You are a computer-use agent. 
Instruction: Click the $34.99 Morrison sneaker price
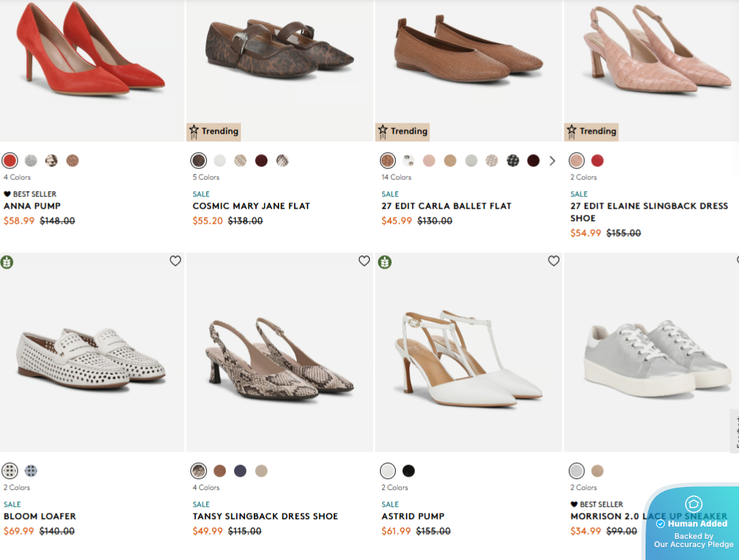coord(585,531)
